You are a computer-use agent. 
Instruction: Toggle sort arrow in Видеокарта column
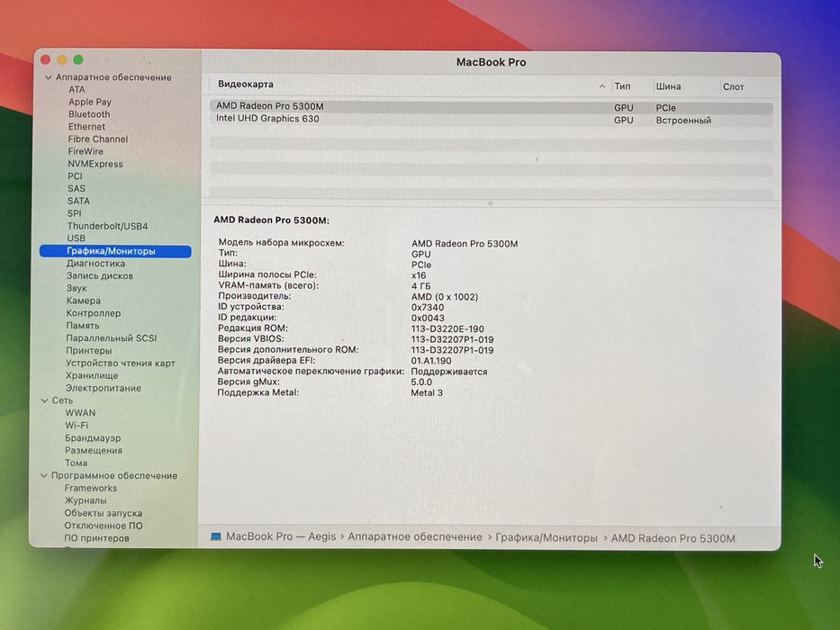[x=601, y=86]
